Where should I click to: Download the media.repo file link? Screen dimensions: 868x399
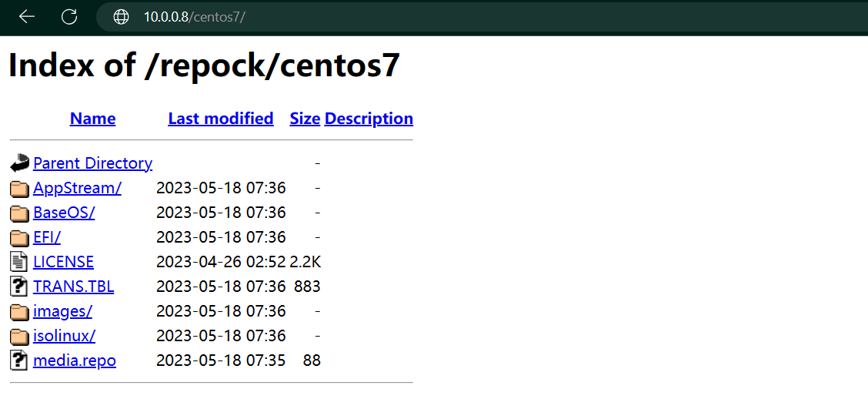pos(75,360)
